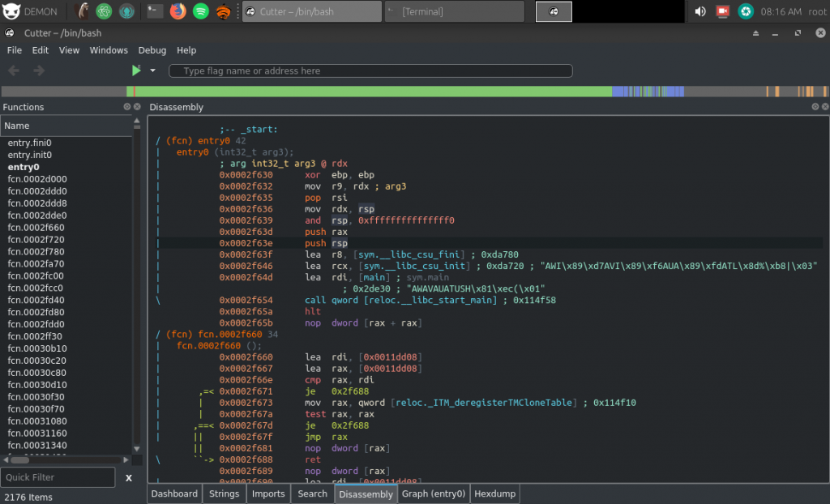Click the green continue/play button in the toolbar
This screenshot has height=504, width=830.
point(136,70)
